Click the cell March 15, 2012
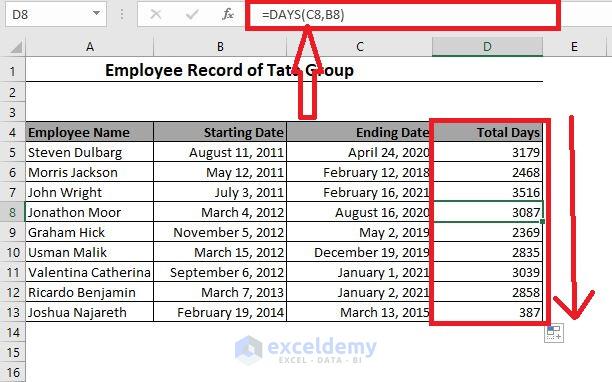Screen dimensions: 612x382 click(x=220, y=252)
